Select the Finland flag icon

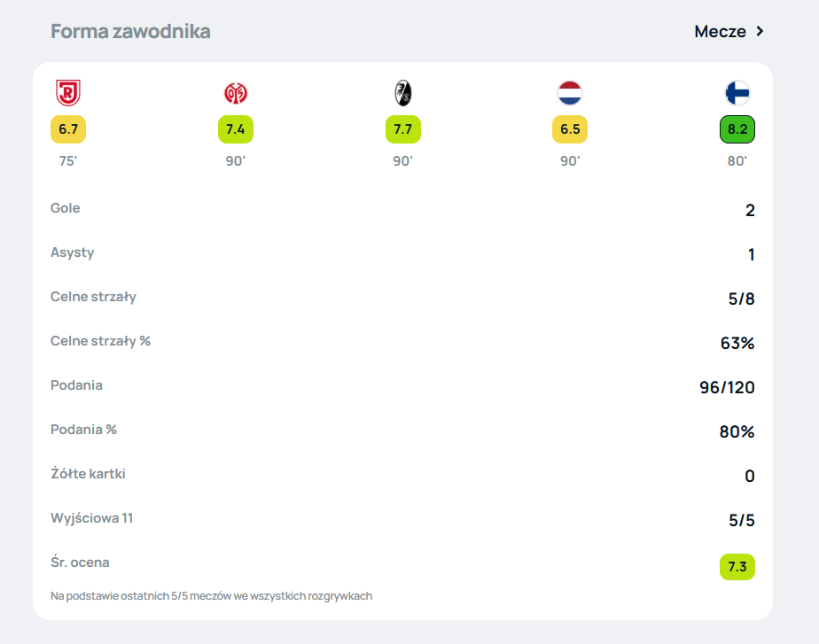point(737,93)
